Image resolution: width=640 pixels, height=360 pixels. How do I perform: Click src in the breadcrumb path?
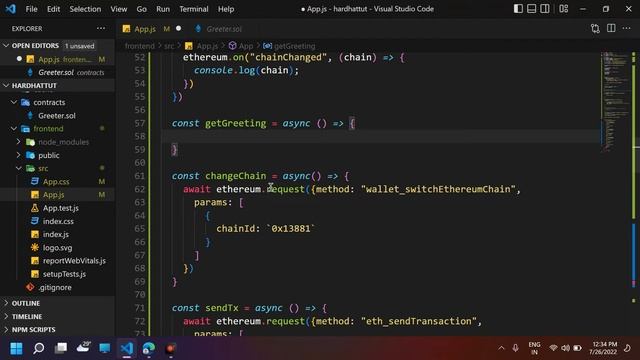click(169, 46)
